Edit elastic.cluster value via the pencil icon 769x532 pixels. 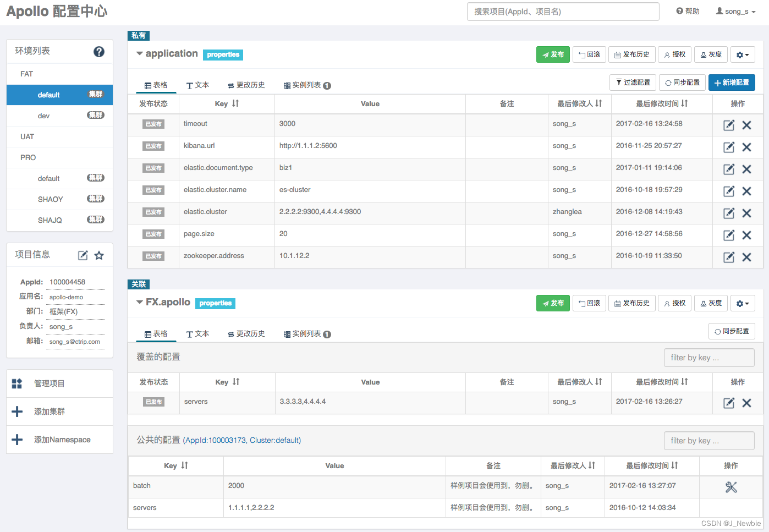728,213
